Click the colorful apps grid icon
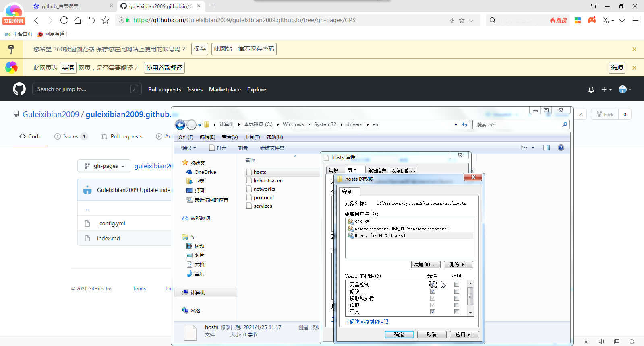 [x=578, y=20]
